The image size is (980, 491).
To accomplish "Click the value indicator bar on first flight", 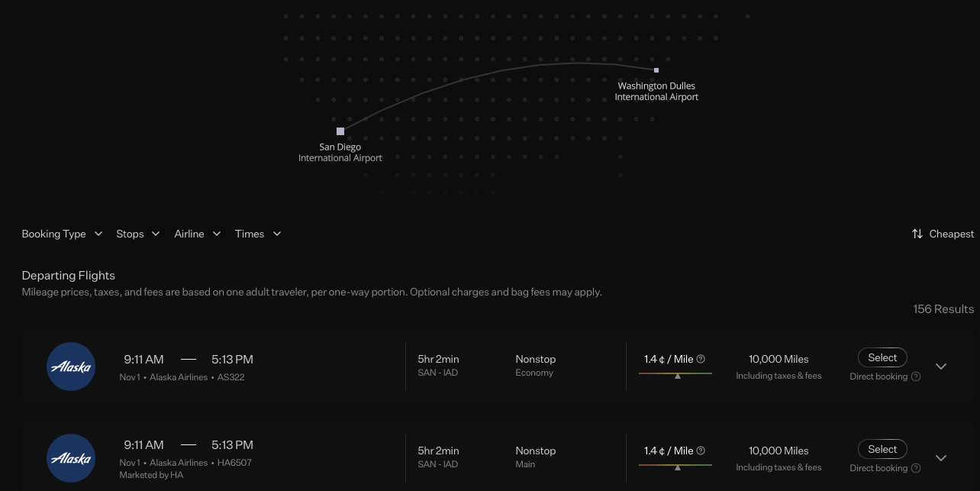I will pos(675,374).
